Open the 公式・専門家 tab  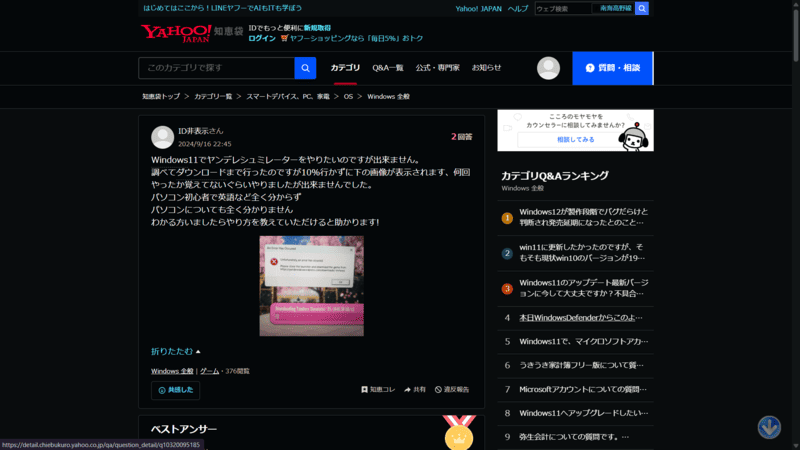(437, 68)
